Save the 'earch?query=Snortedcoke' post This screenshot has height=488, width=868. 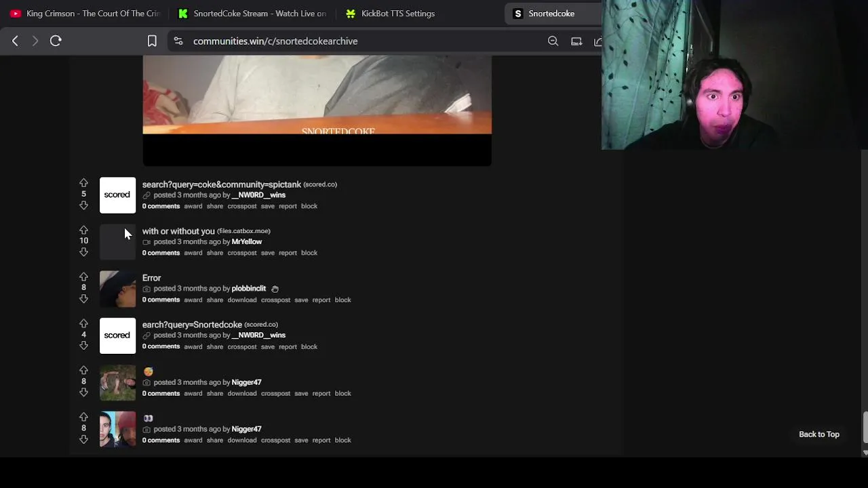pos(268,346)
